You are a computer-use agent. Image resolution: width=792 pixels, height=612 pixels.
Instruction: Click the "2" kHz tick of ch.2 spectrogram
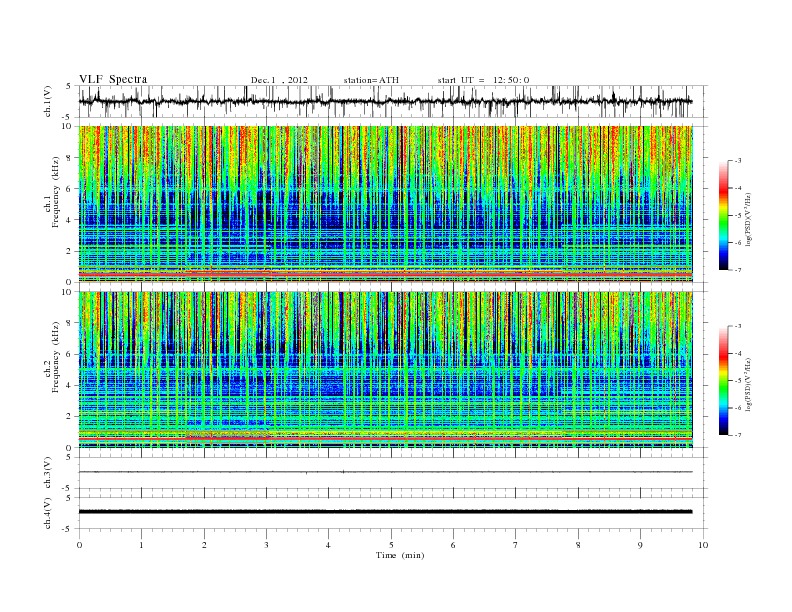coord(70,417)
